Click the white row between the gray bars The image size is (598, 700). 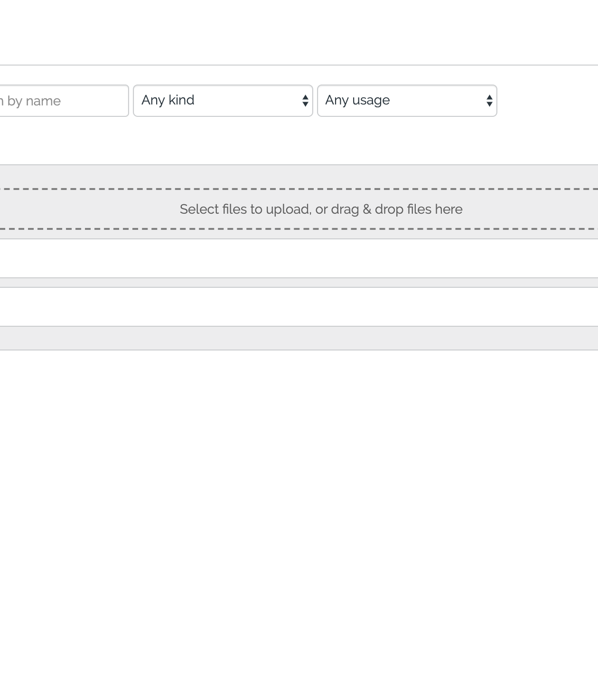click(299, 307)
